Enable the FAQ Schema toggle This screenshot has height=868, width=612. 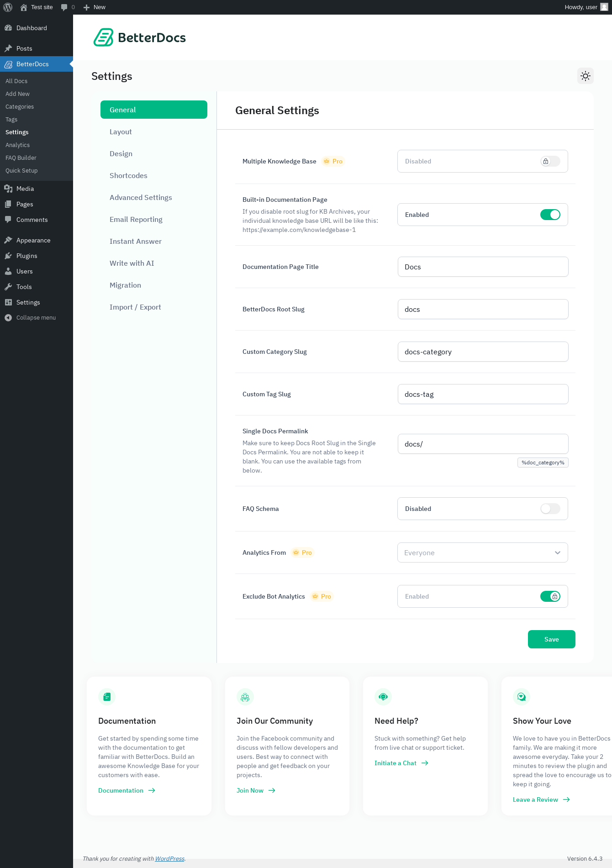[x=550, y=509]
